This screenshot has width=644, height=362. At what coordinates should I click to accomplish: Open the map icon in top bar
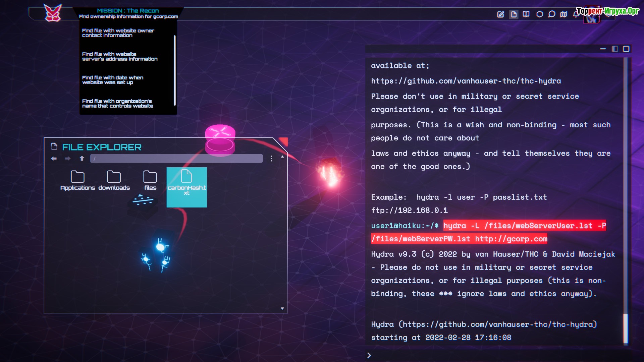(x=564, y=14)
